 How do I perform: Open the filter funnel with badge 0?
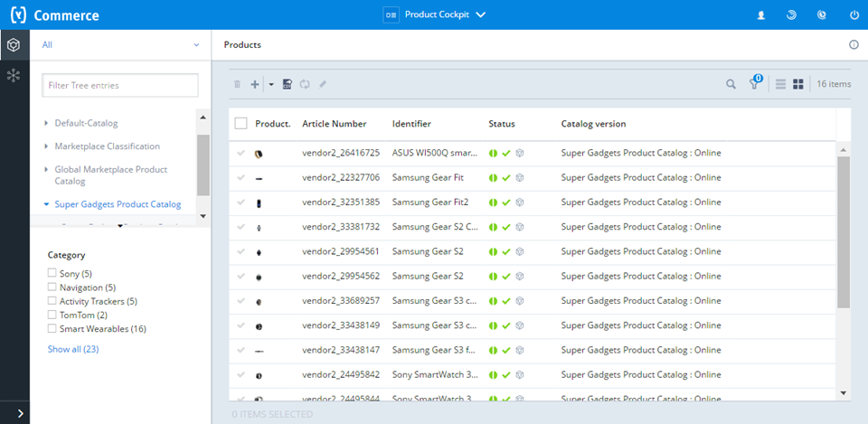pos(755,83)
